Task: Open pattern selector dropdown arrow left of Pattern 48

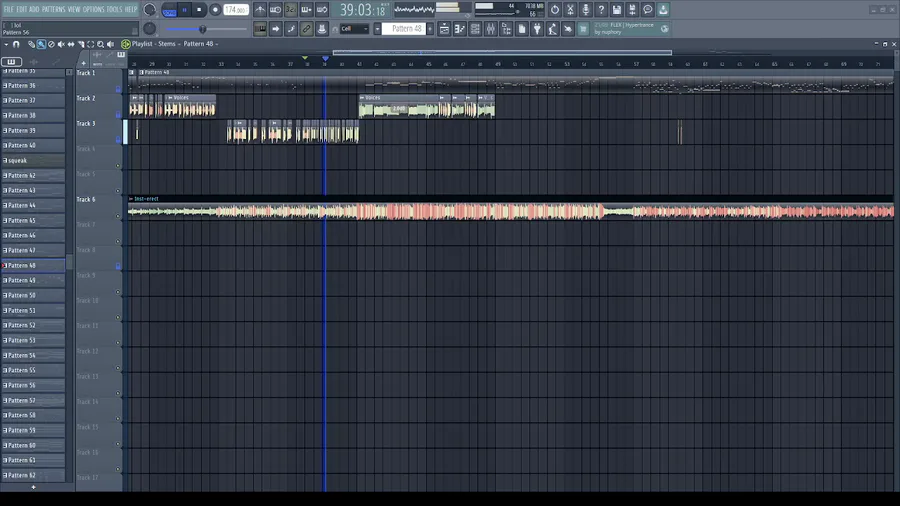Action: tap(377, 29)
